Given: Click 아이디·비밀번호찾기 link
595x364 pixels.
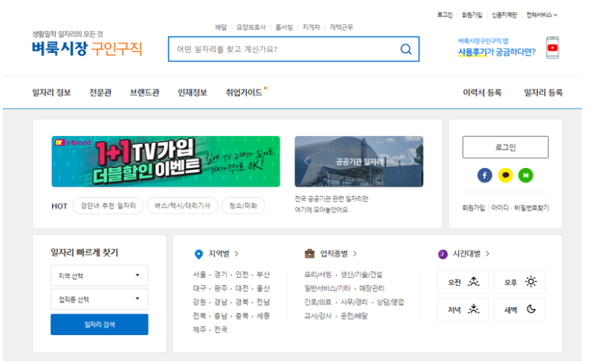Looking at the screenshot, I should [x=520, y=208].
